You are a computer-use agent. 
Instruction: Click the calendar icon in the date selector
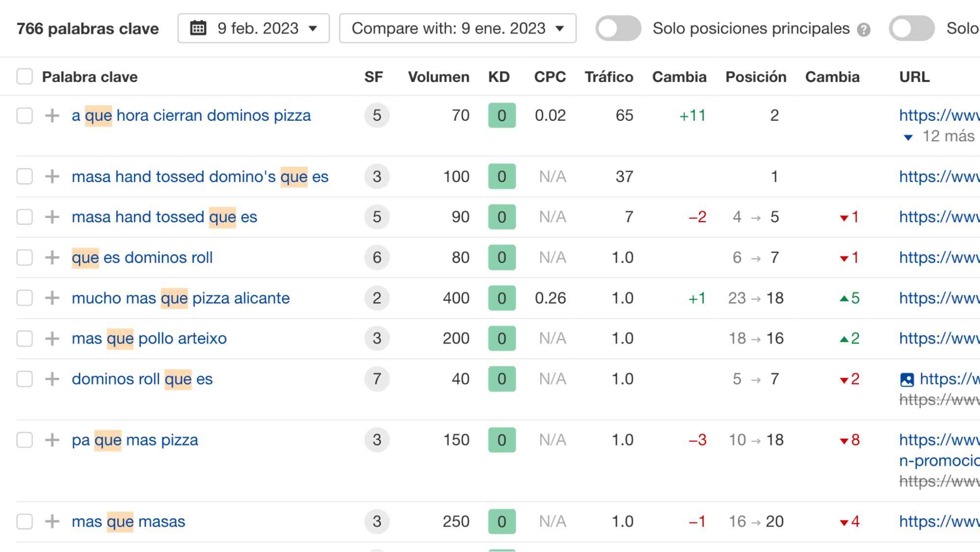pos(198,28)
